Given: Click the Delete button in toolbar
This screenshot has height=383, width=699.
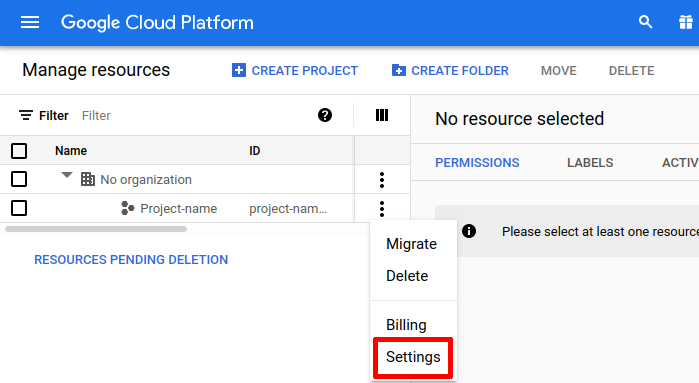Looking at the screenshot, I should tap(631, 70).
